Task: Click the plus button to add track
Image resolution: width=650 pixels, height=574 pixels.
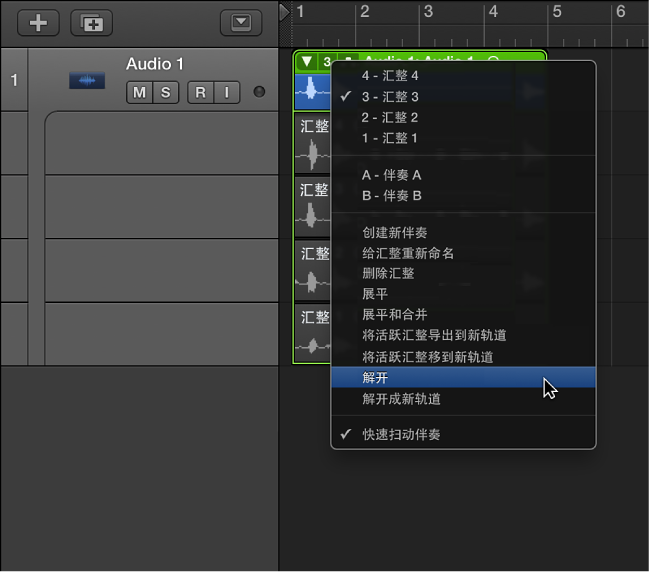Action: click(x=38, y=23)
